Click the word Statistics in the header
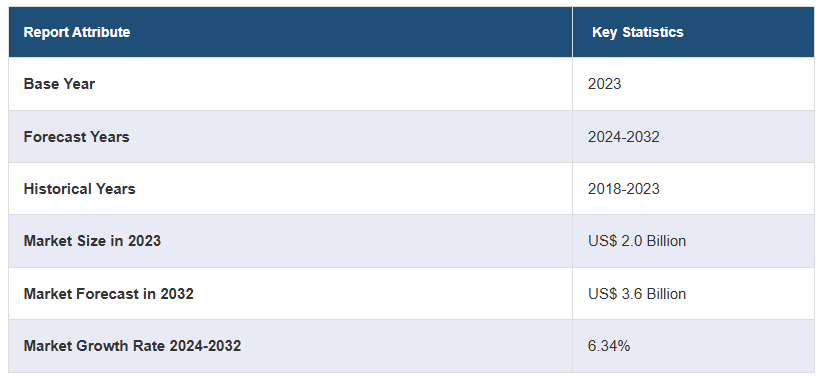Image resolution: width=825 pixels, height=382 pixels. [x=653, y=32]
